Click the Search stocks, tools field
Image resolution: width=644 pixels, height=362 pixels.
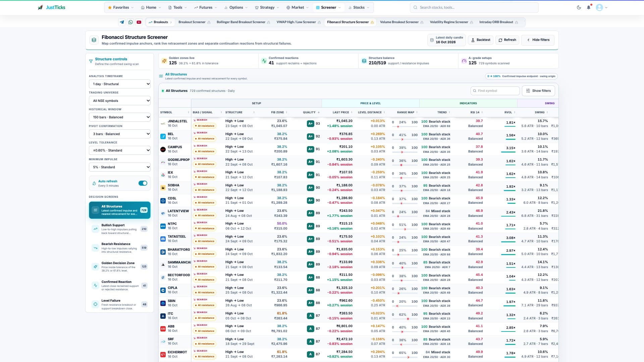pos(474,7)
